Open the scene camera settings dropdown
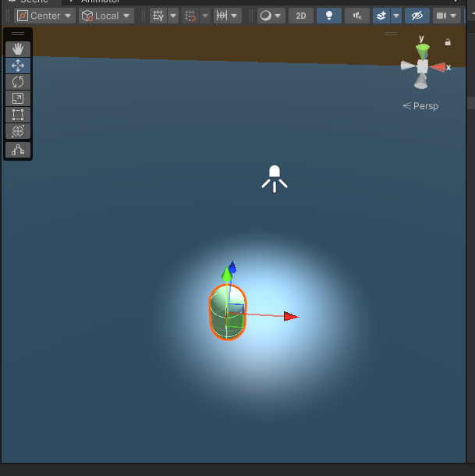 [x=447, y=16]
